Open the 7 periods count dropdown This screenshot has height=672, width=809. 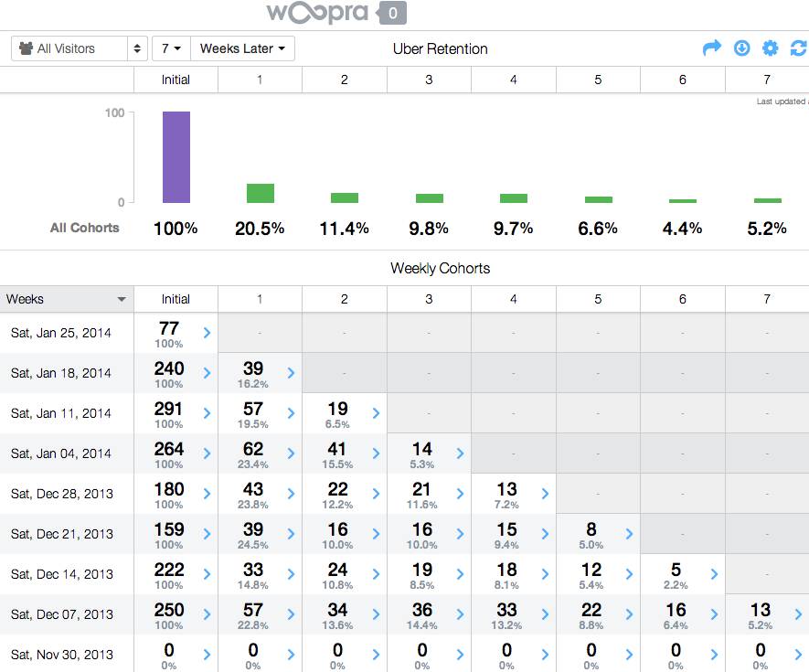171,48
